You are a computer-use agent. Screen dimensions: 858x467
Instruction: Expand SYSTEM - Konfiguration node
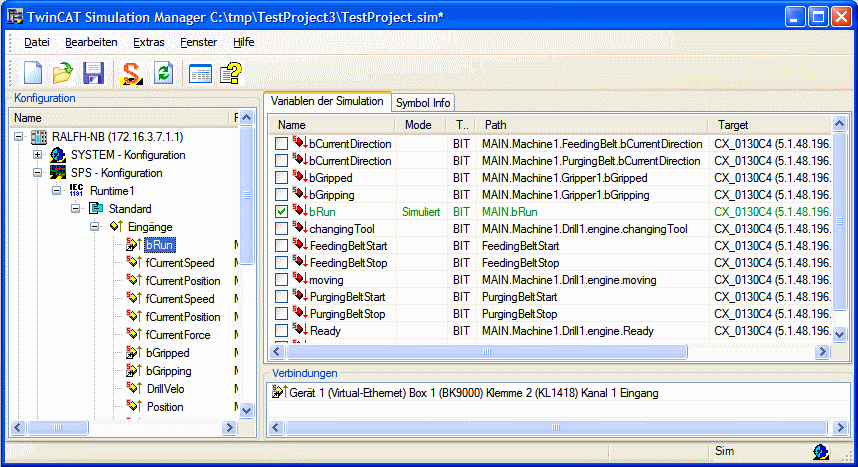click(x=38, y=155)
